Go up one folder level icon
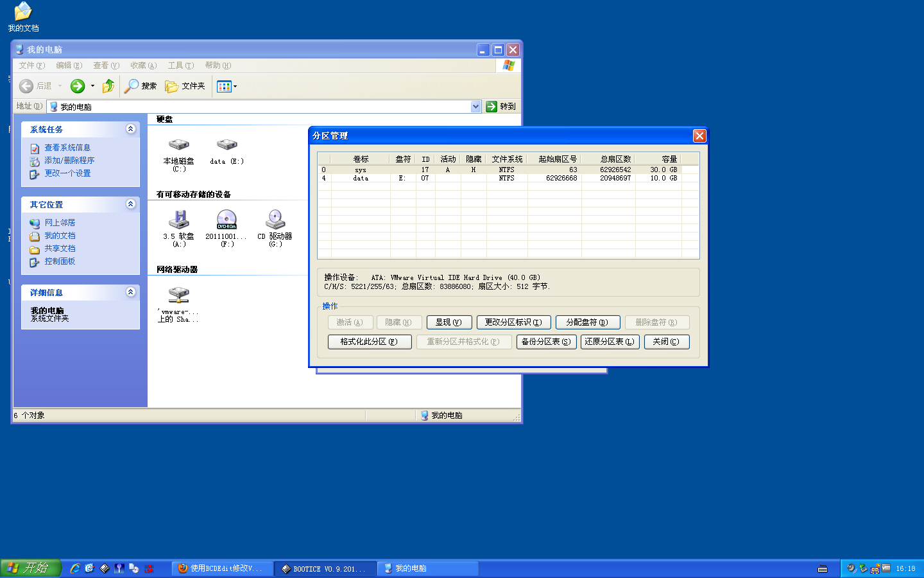Viewport: 924px width, 578px height. (108, 86)
